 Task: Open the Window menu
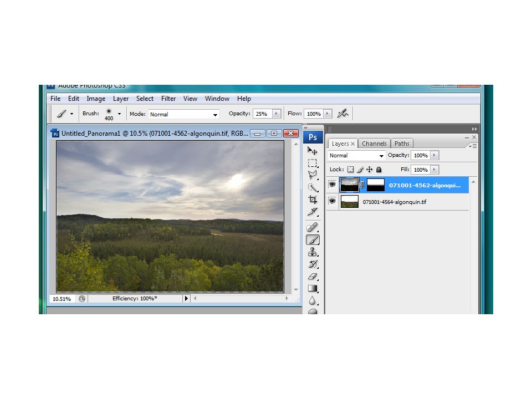pyautogui.click(x=217, y=99)
